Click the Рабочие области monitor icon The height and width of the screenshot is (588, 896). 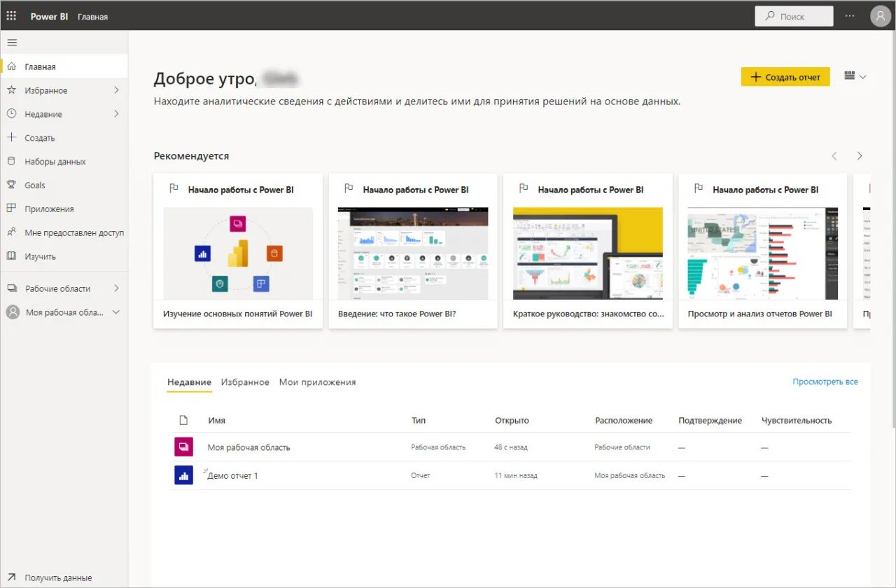coord(12,288)
